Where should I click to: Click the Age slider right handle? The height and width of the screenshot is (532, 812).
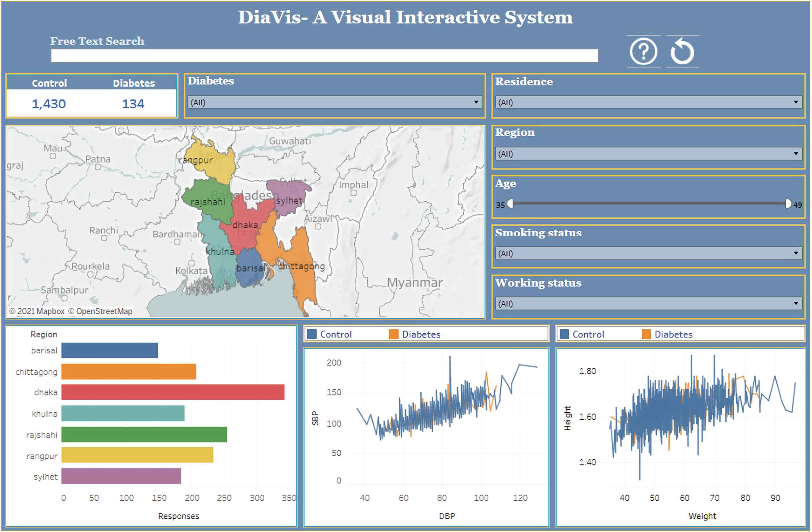tap(788, 204)
